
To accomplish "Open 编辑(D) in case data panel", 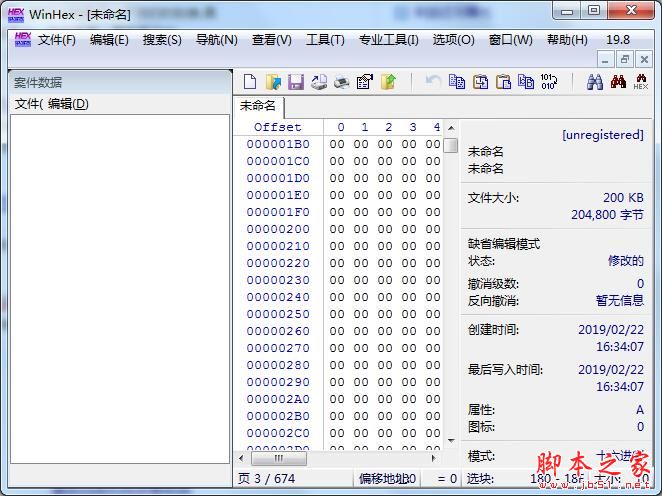I will 68,104.
